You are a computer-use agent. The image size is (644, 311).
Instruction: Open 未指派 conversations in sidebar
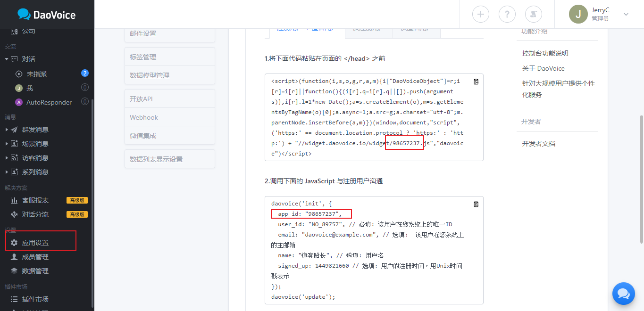pos(36,74)
